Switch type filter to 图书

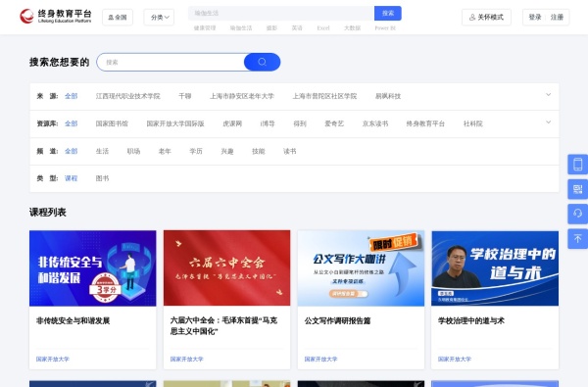(102, 178)
